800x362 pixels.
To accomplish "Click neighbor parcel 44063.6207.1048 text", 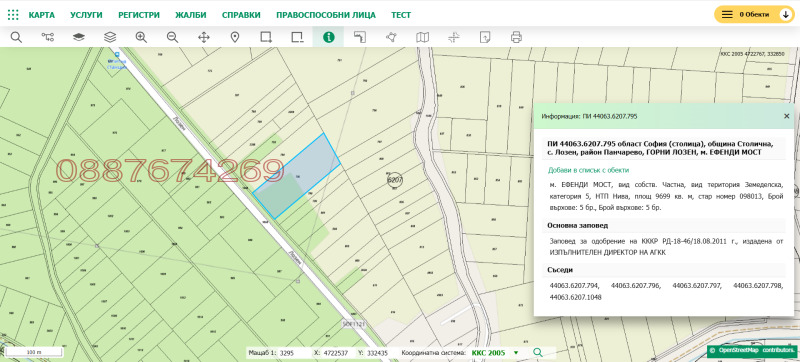I will 576,297.
